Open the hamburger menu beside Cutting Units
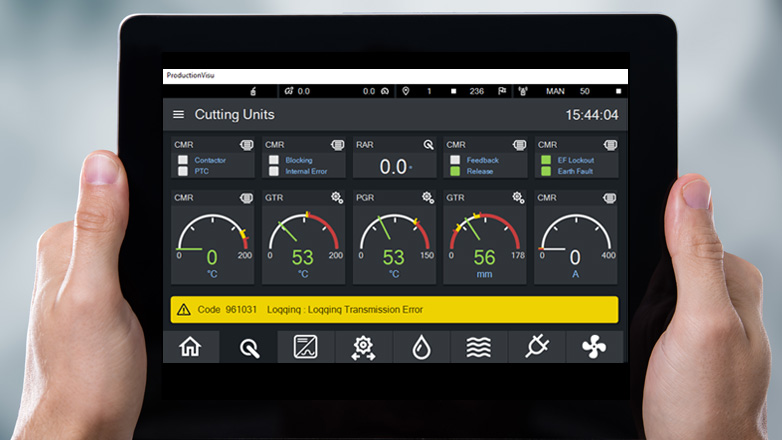The height and width of the screenshot is (440, 782). (x=179, y=115)
